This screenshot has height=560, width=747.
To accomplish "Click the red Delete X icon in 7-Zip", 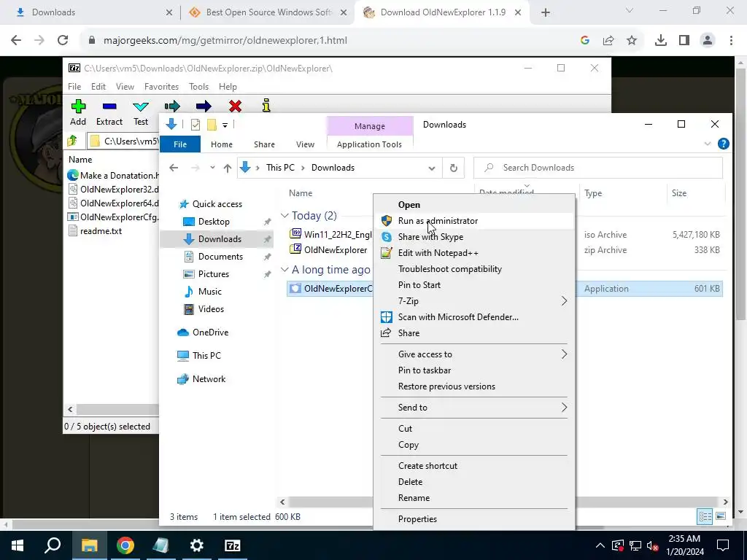I will click(235, 106).
